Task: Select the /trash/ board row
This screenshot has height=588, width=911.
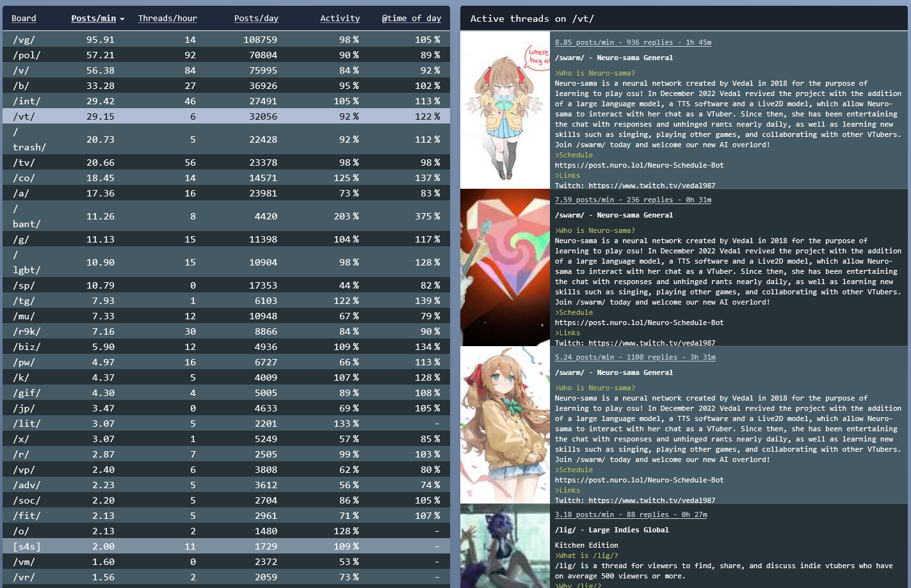Action: tap(227, 139)
